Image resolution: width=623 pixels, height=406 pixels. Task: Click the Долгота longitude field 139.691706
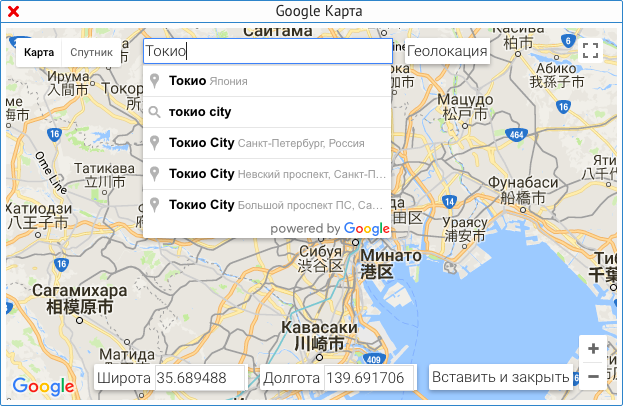369,378
